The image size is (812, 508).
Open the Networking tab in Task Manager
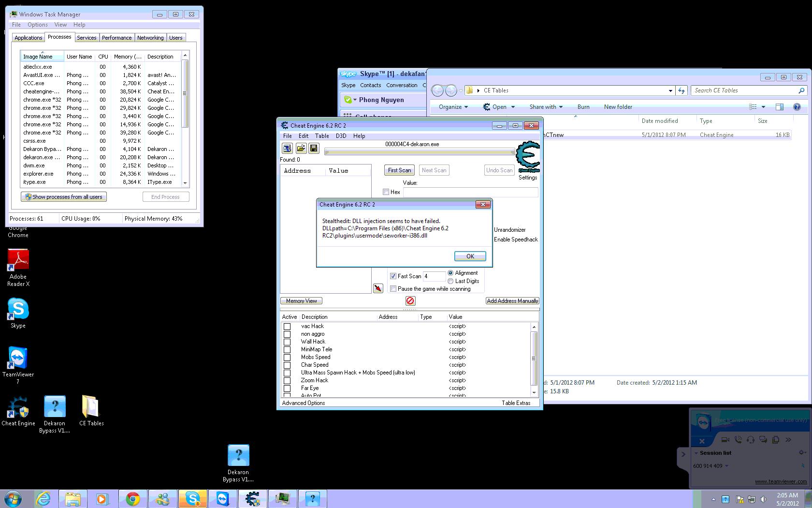(150, 38)
